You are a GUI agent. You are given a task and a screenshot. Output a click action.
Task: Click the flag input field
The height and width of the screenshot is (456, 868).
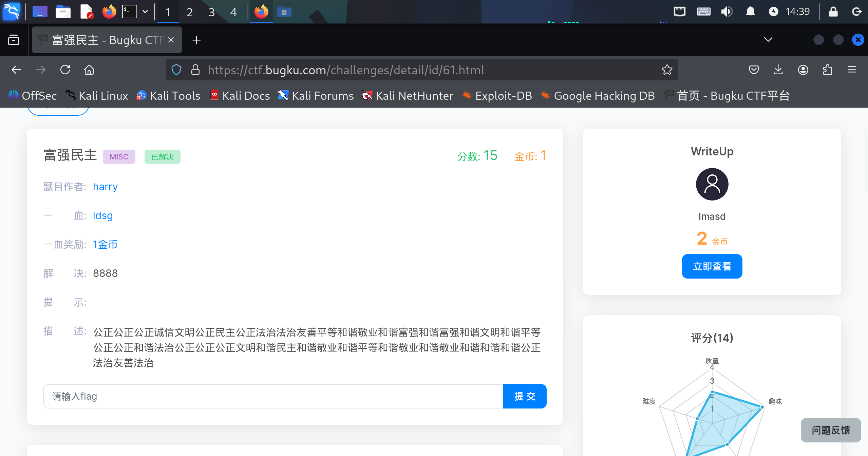pyautogui.click(x=273, y=396)
